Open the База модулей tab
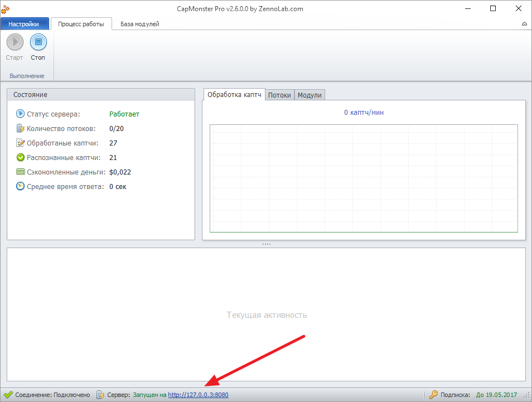The image size is (532, 402). click(x=140, y=24)
